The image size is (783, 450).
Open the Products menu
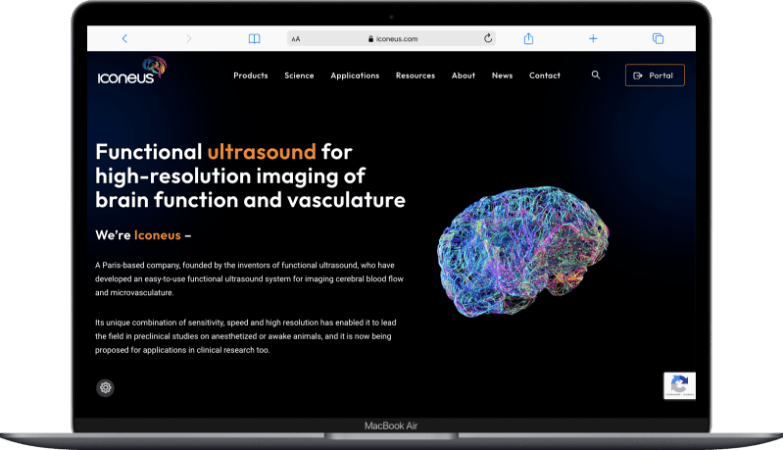[251, 75]
